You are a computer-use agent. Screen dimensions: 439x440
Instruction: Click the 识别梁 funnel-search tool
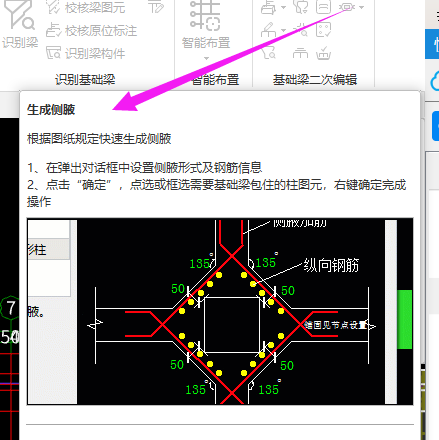click(x=20, y=25)
